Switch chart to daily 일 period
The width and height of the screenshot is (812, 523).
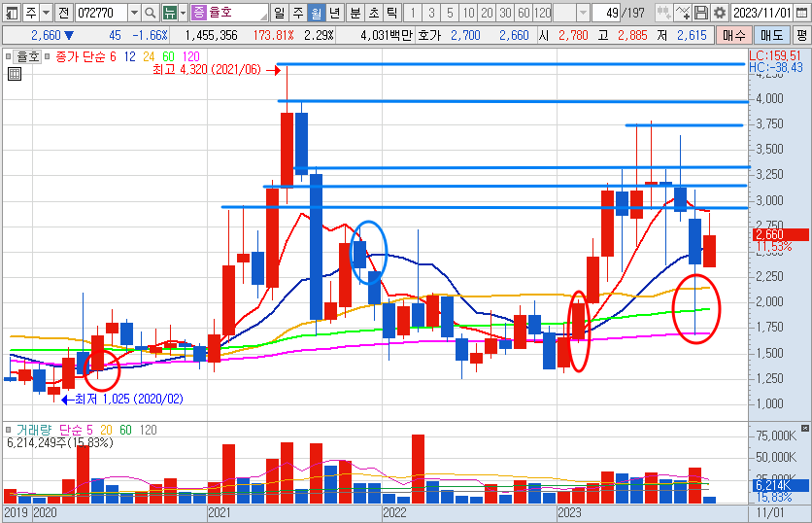[x=280, y=13]
